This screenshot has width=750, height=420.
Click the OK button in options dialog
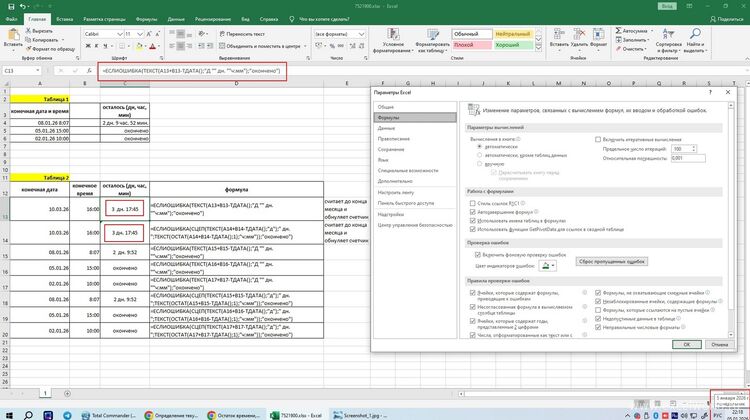click(x=686, y=343)
